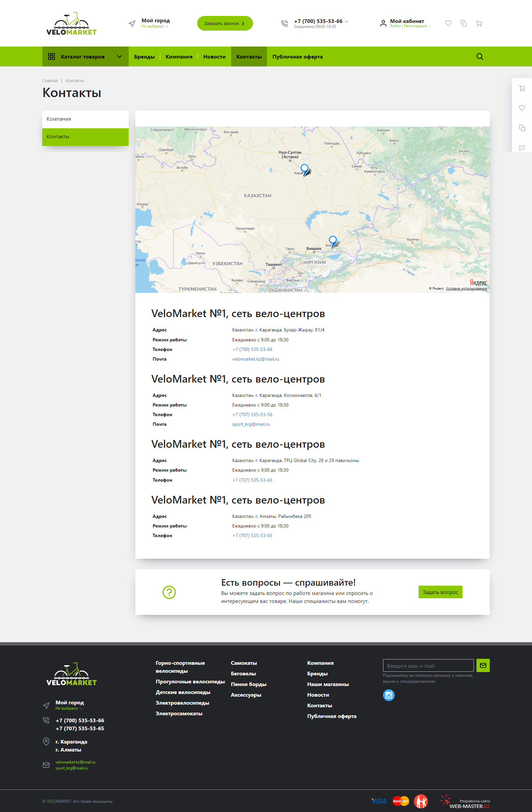Click the catalog grid icon
Image resolution: width=532 pixels, height=812 pixels.
point(52,57)
